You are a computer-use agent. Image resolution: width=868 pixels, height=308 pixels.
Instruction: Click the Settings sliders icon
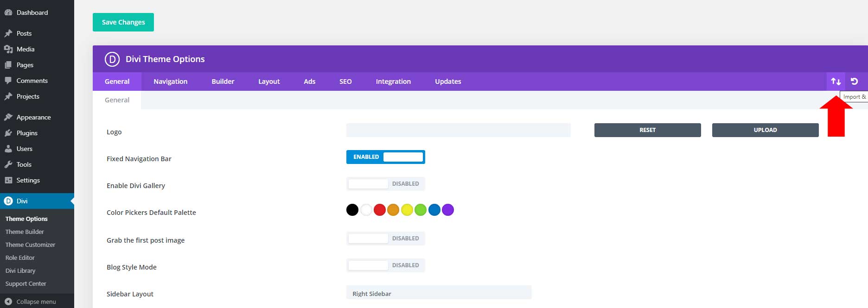8,180
